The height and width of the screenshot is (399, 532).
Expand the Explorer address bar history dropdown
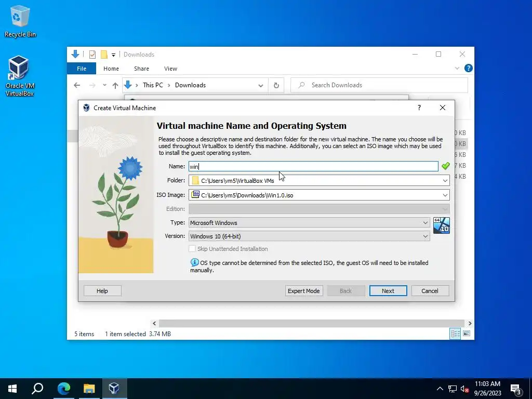261,85
